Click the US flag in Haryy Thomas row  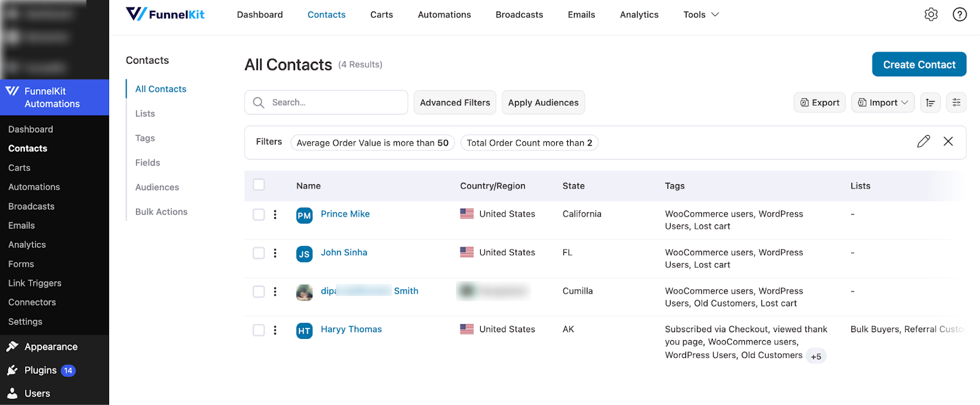(467, 329)
